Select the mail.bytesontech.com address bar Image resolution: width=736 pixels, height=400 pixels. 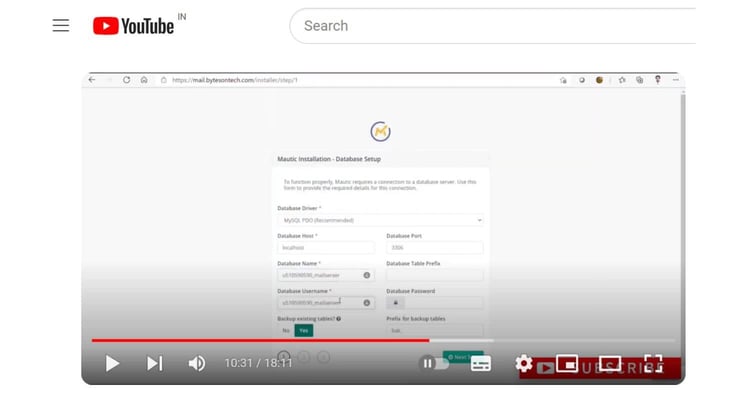click(235, 80)
